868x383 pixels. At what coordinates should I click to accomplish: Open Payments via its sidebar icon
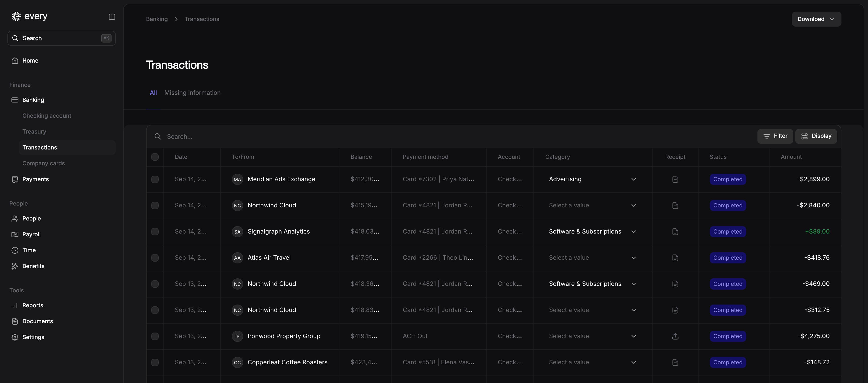point(15,179)
